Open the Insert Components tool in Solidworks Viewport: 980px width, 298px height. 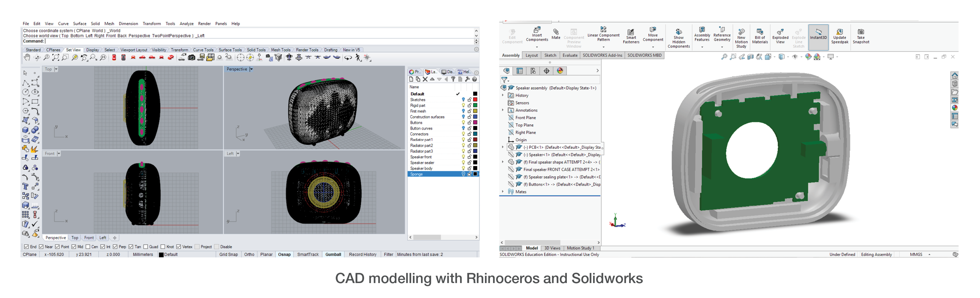tap(537, 35)
